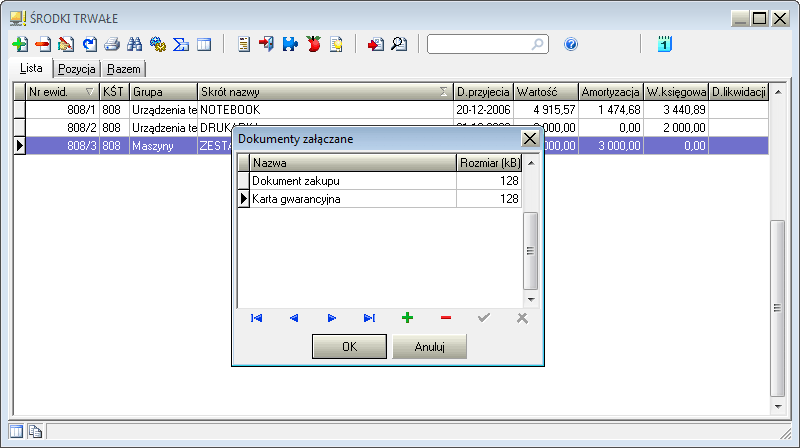The width and height of the screenshot is (800, 448).
Task: Click the sigma summation toolbar icon
Action: coord(181,44)
